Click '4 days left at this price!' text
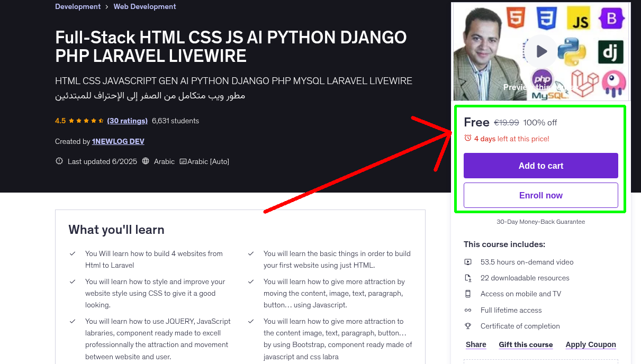641x364 pixels. click(512, 139)
